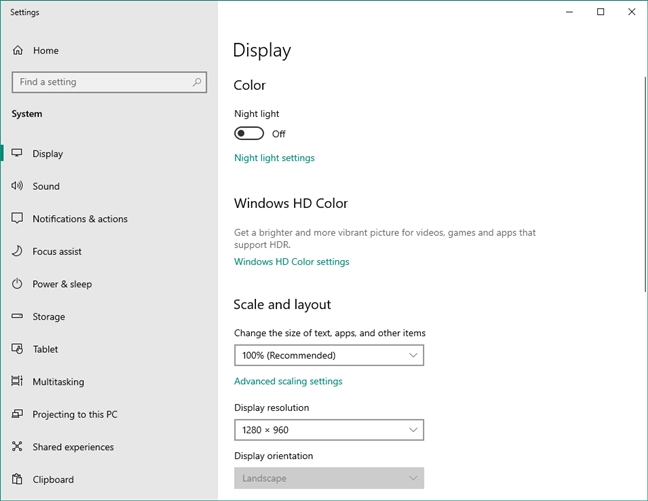Click the Display resolution label
Viewport: 648px width, 501px height.
[x=272, y=408]
